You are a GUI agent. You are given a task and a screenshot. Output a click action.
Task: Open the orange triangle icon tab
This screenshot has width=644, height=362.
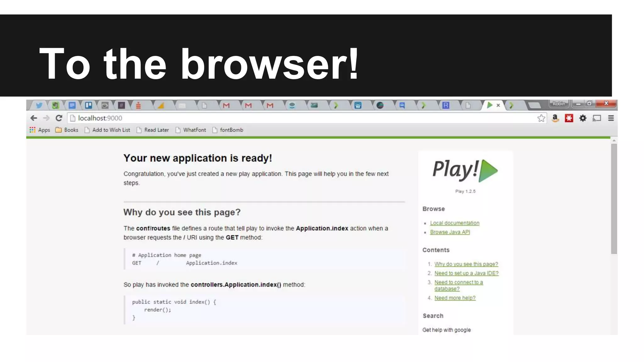(x=161, y=106)
